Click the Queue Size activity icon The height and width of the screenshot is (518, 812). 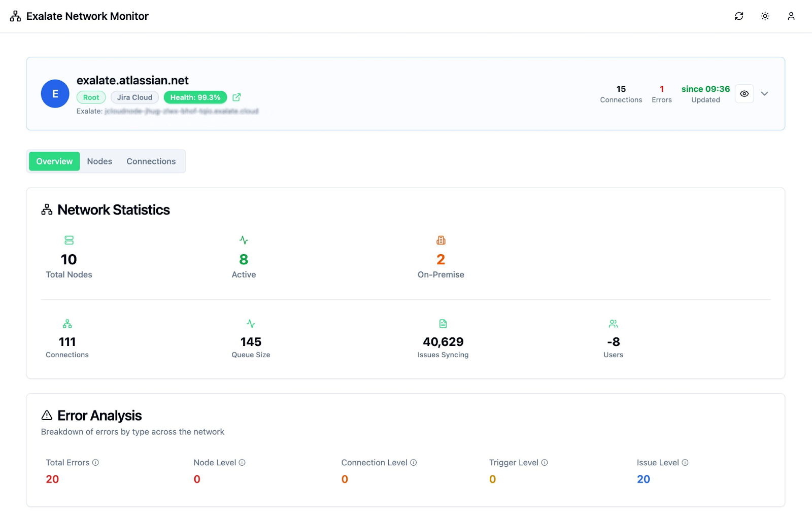coord(251,323)
